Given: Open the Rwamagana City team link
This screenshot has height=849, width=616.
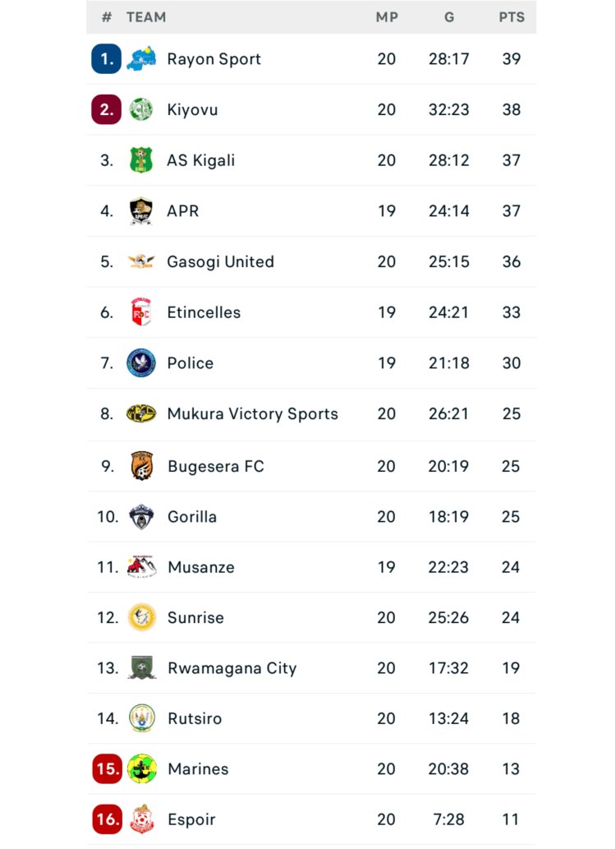Looking at the screenshot, I should (232, 668).
